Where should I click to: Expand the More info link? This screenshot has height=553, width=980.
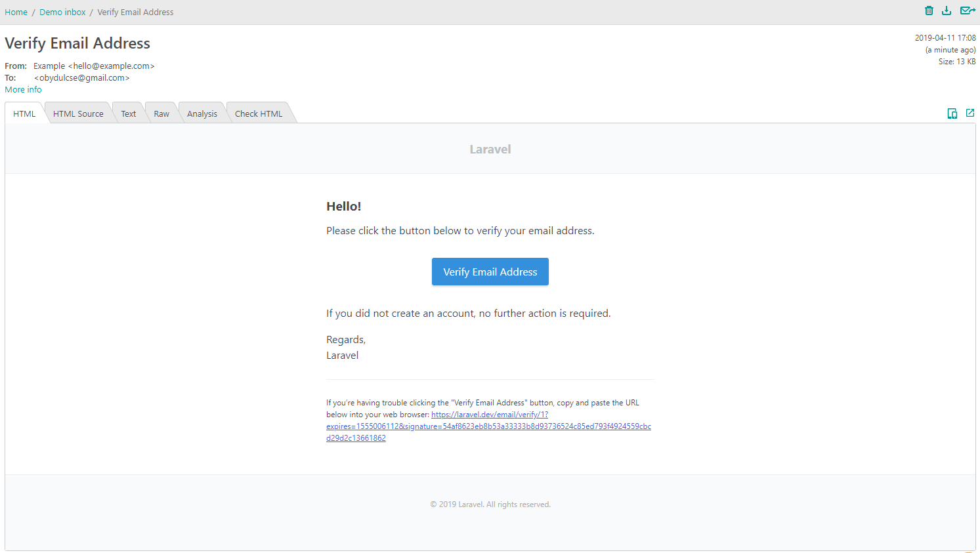click(x=23, y=90)
